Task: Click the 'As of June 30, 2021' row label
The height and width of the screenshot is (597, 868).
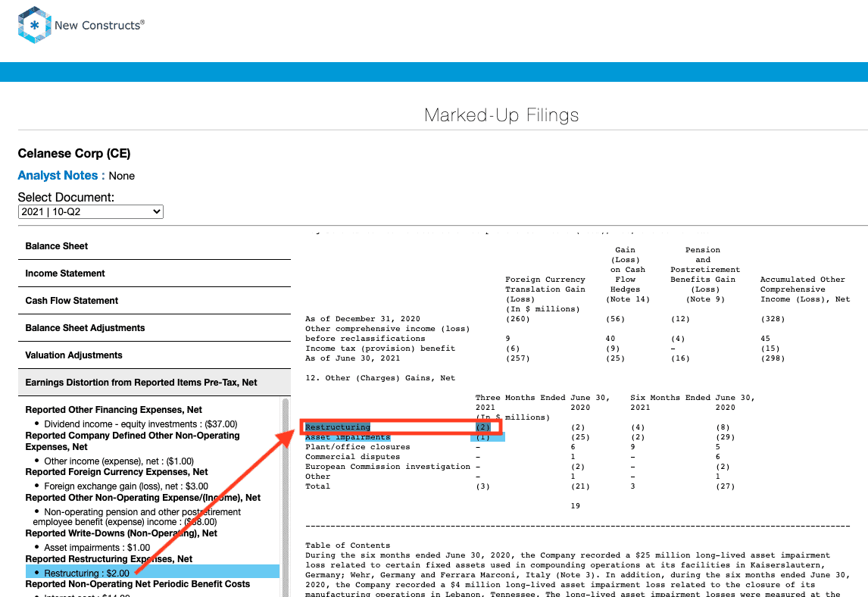Action: 353,358
